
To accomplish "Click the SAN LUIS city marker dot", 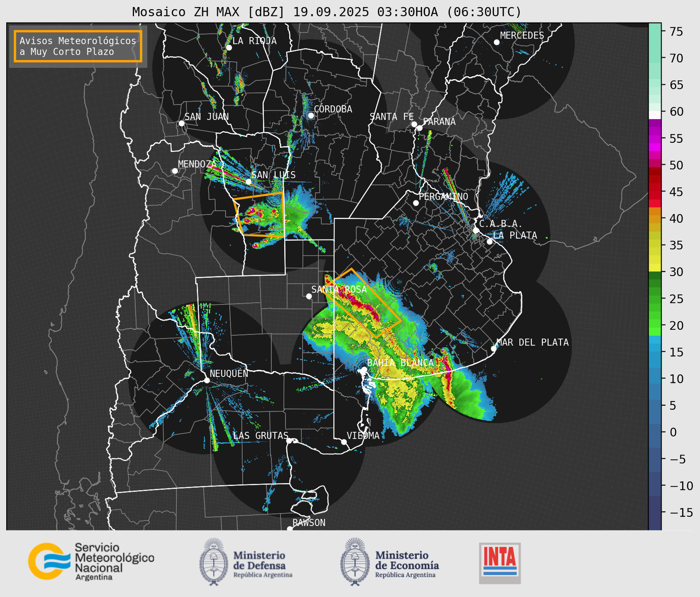I will 249,181.
